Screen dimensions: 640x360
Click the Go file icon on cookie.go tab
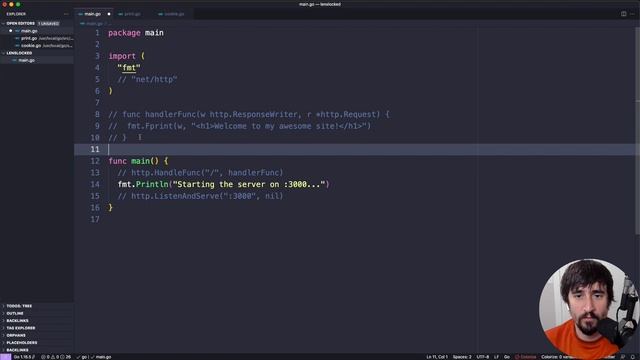[160, 14]
